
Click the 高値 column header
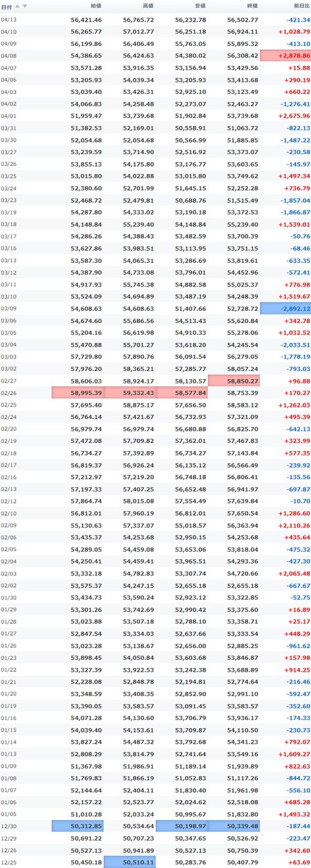click(148, 6)
